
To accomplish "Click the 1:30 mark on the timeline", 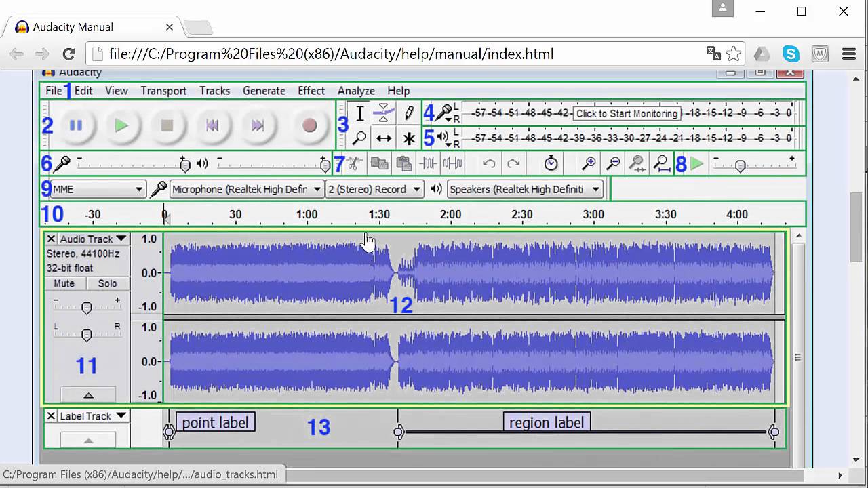I will click(378, 214).
